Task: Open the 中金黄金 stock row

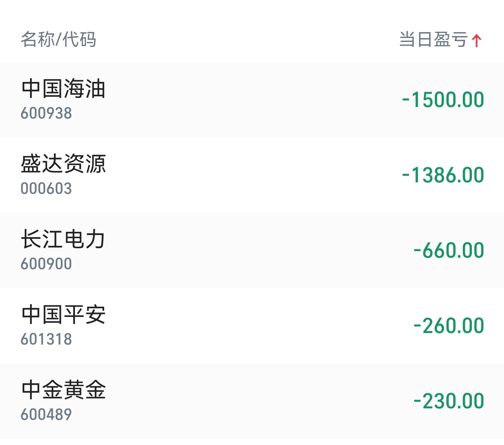Action: [x=252, y=401]
